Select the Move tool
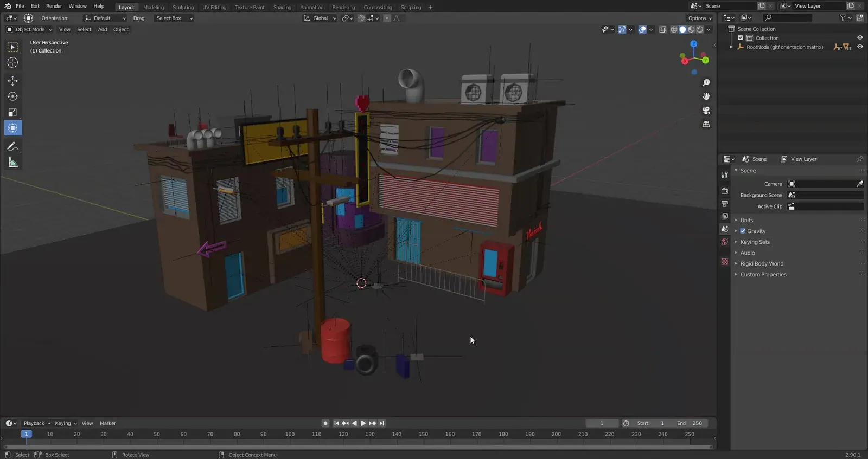Image resolution: width=868 pixels, height=459 pixels. click(12, 81)
